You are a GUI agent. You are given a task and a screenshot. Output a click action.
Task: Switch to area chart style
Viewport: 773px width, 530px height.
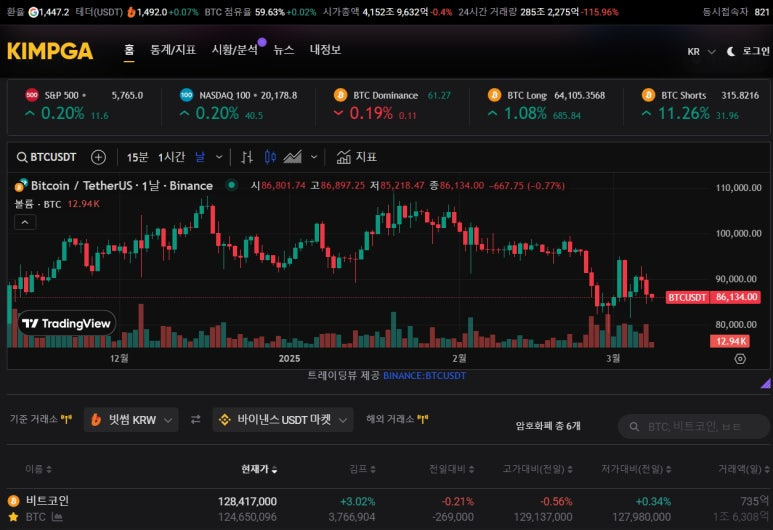coord(292,157)
